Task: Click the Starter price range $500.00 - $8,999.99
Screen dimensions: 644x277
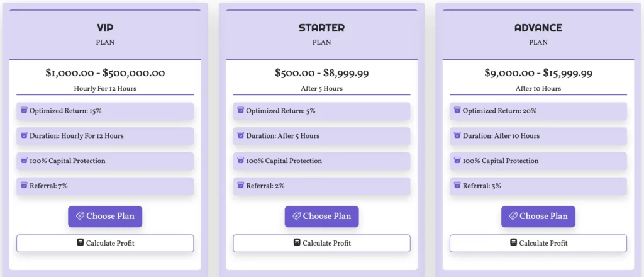Action: (x=321, y=73)
